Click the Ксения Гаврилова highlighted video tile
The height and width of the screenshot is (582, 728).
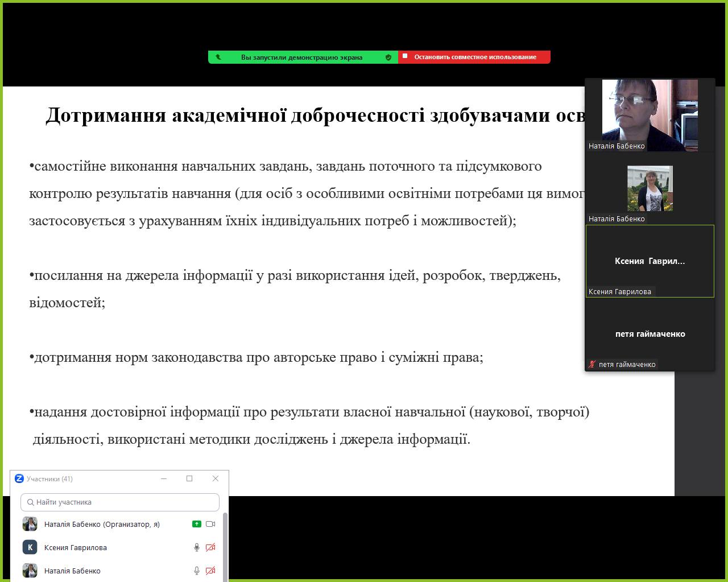tap(650, 261)
